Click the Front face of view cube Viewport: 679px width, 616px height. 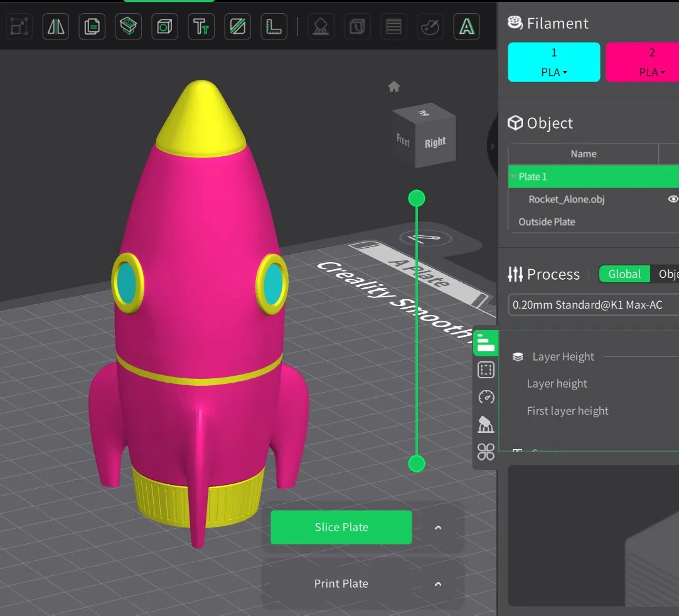click(403, 139)
